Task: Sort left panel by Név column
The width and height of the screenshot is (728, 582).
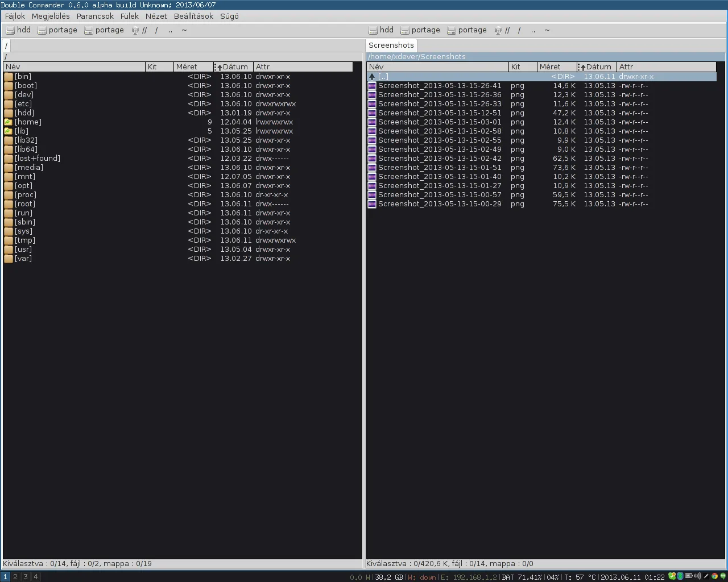Action: (x=74, y=67)
